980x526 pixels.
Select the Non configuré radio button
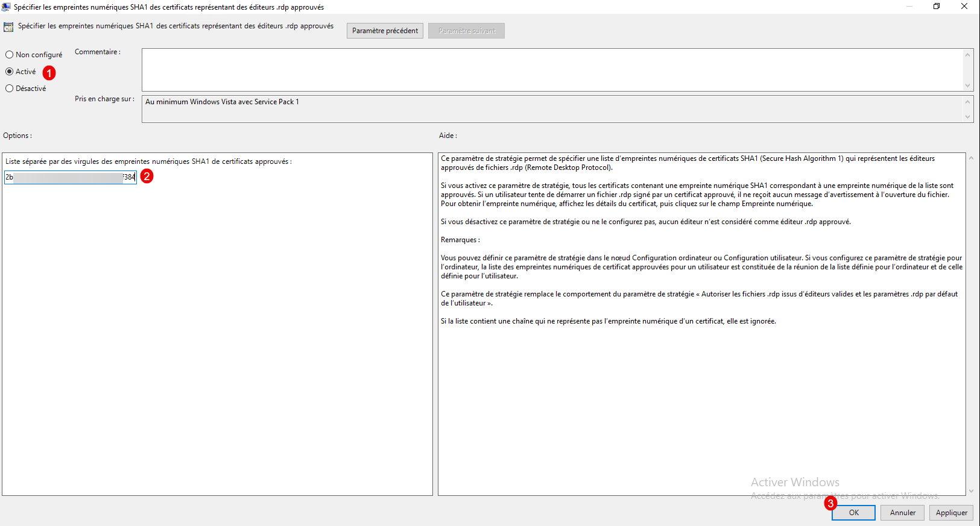pos(10,55)
